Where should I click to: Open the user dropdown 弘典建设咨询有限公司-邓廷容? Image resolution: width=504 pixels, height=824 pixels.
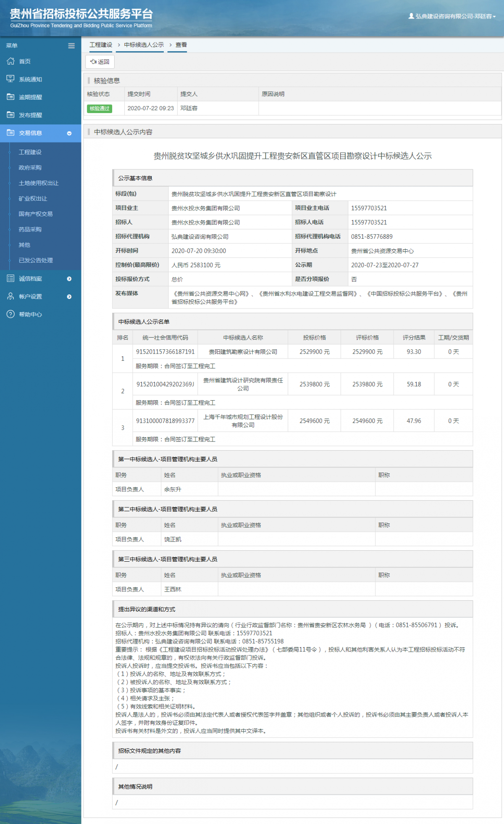[452, 16]
